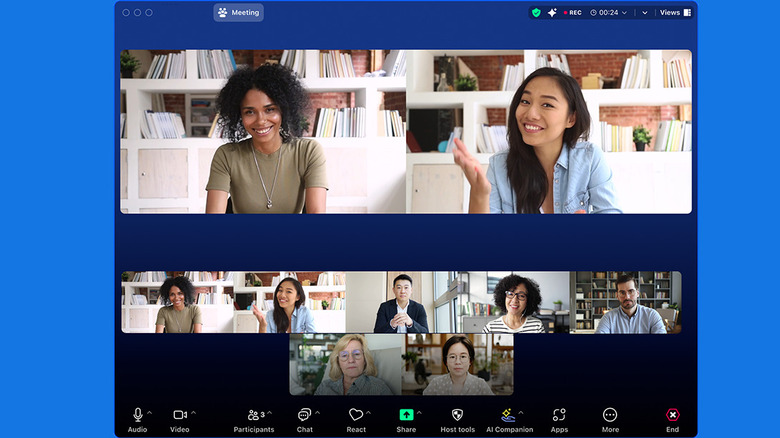Expand caret next to AI Companion
Image resolution: width=780 pixels, height=438 pixels.
tap(521, 413)
